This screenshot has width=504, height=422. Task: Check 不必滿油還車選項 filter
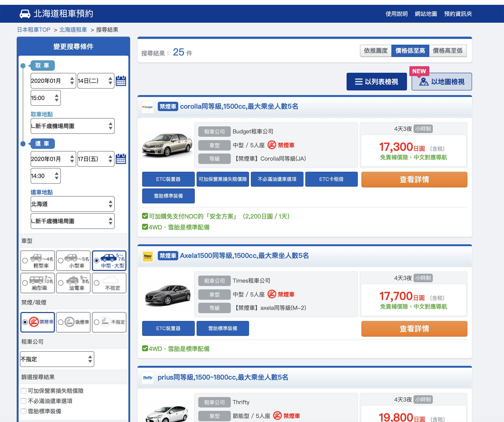coord(24,401)
